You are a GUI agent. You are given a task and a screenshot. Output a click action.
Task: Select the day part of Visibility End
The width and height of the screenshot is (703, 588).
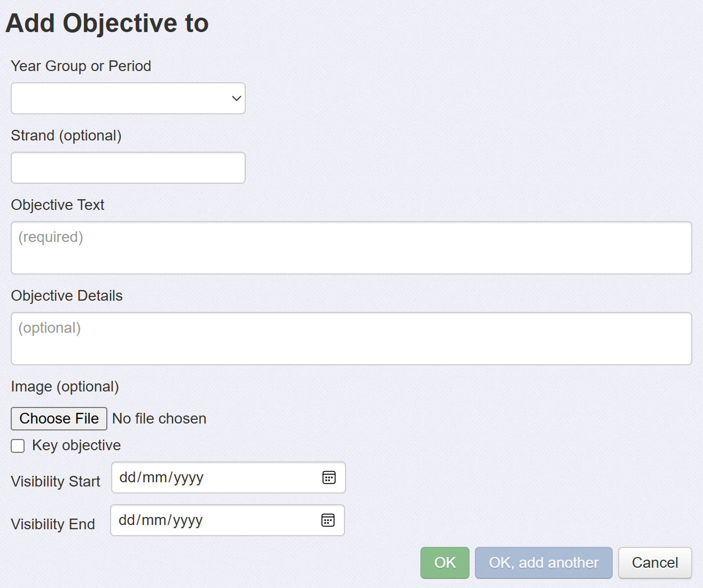point(126,520)
